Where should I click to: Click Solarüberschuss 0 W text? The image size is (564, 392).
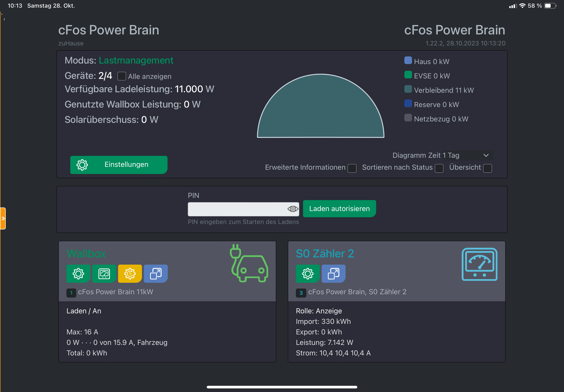tap(111, 120)
